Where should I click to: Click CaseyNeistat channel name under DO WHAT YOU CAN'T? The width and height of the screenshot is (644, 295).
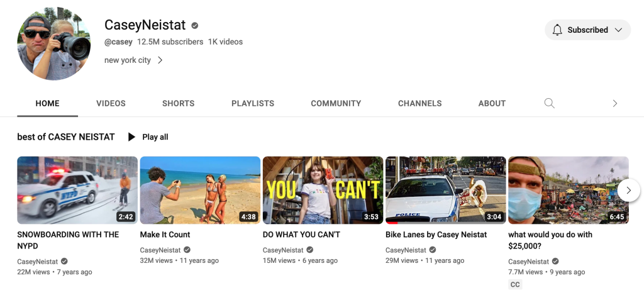point(283,250)
